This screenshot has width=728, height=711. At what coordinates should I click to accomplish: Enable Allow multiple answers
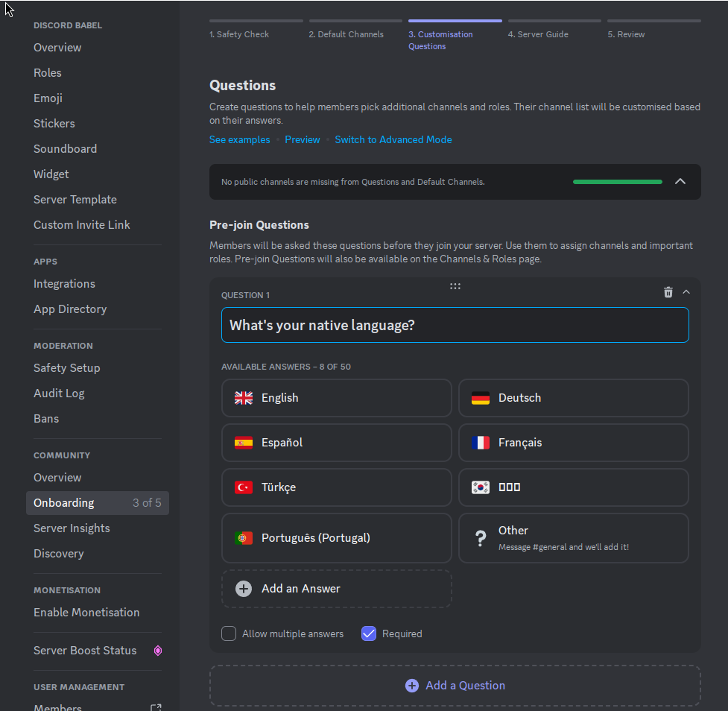[228, 633]
